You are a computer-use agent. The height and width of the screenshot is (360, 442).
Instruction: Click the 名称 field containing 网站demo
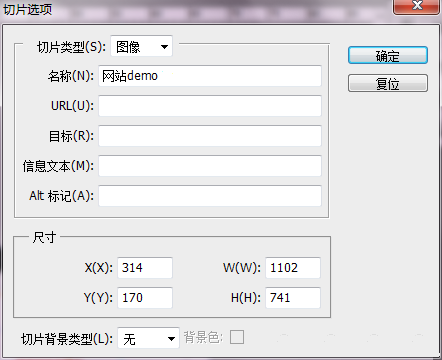(x=210, y=76)
